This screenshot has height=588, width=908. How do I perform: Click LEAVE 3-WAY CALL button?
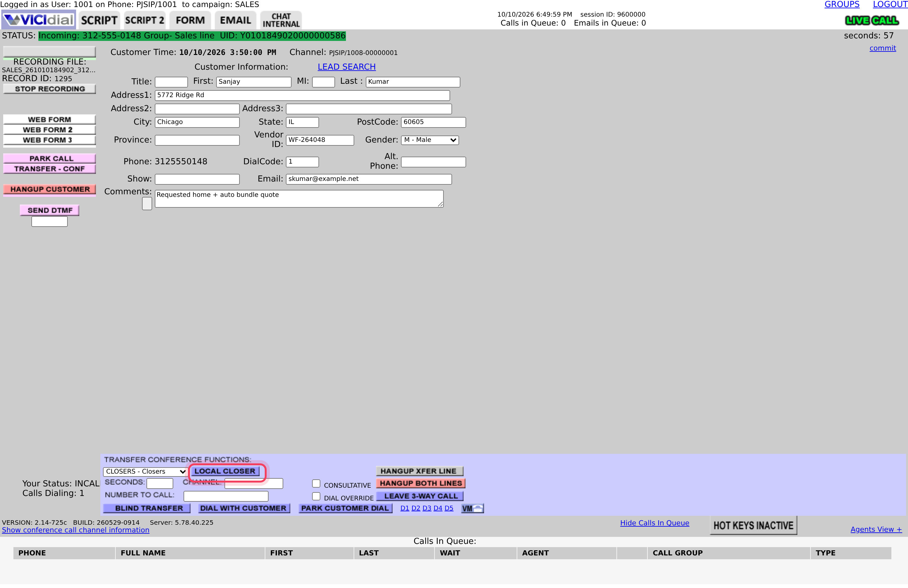click(420, 497)
